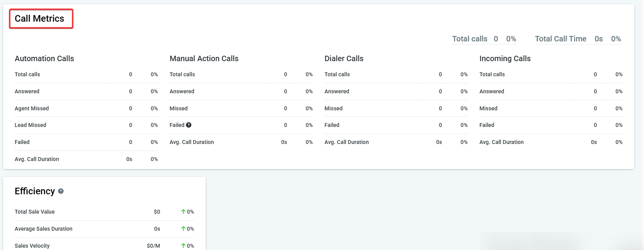Select the Dialer Calls section title

coord(344,58)
